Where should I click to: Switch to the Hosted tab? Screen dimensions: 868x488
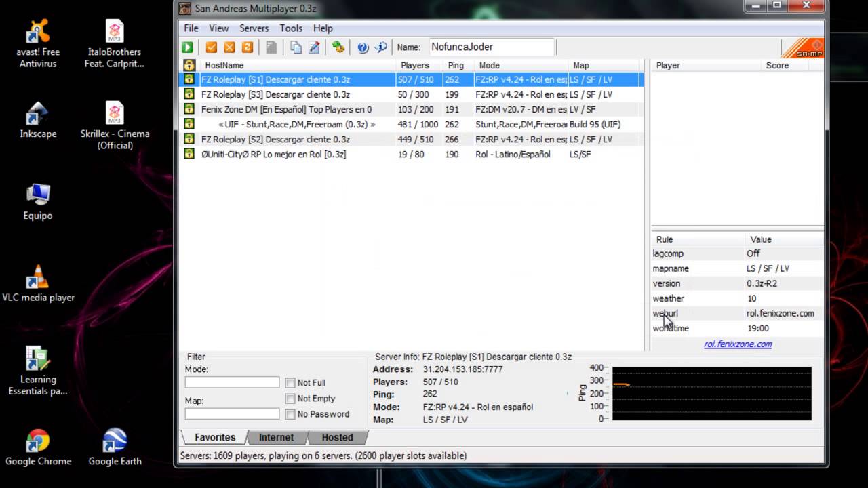tap(337, 437)
